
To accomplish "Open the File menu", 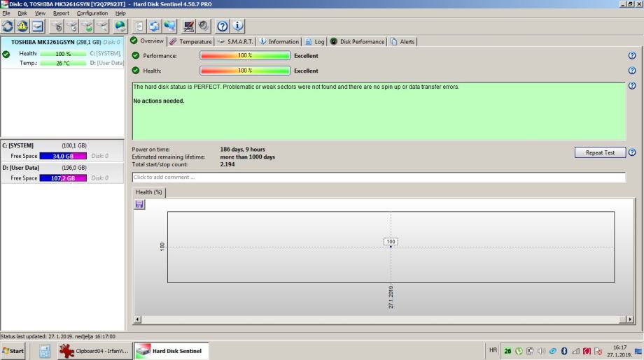I will [x=6, y=13].
